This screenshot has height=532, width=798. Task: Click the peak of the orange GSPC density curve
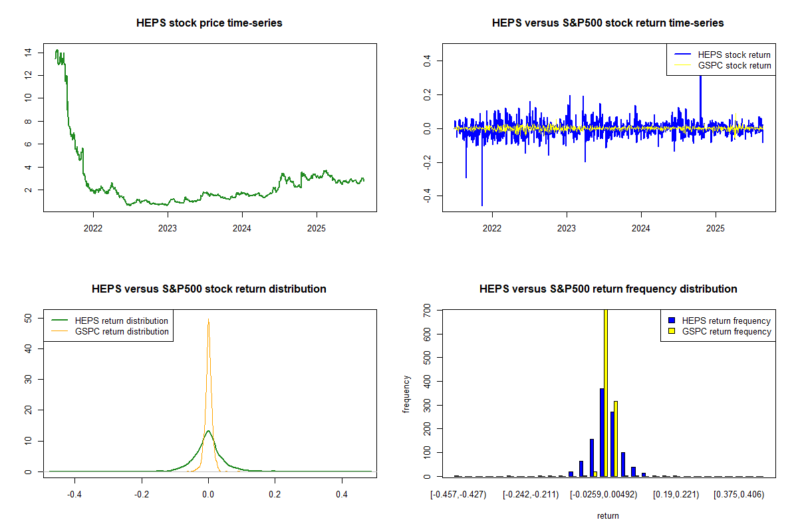pyautogui.click(x=208, y=320)
